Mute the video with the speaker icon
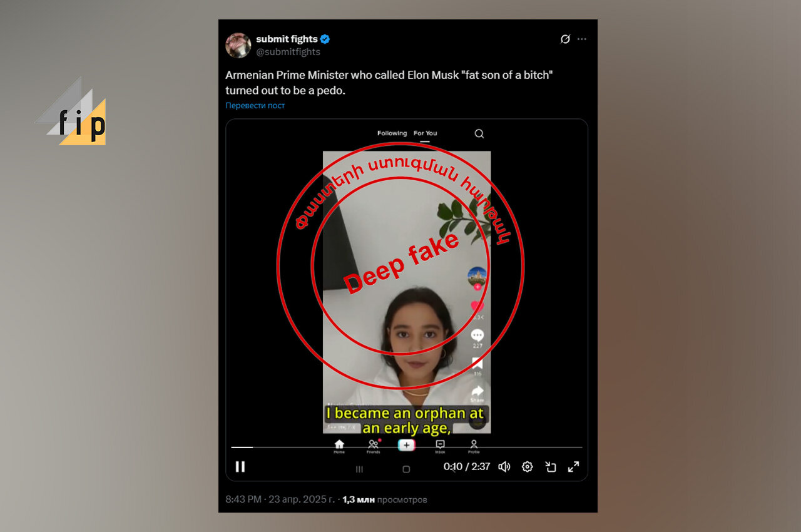This screenshot has height=532, width=801. coord(504,467)
